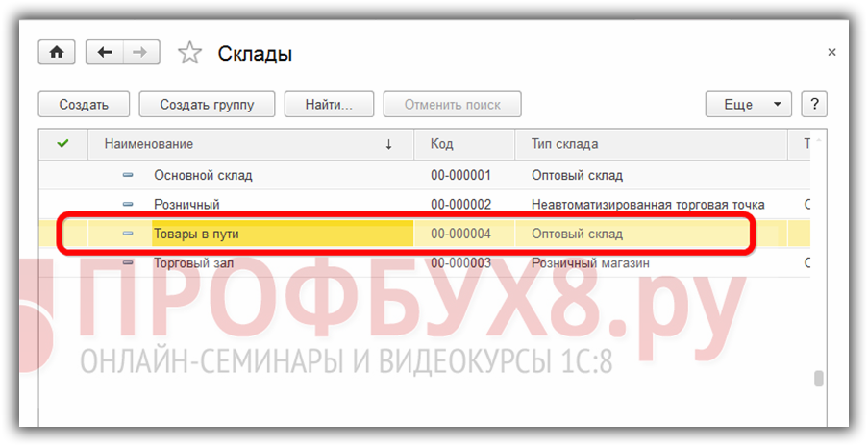Screen dimensions: 868x446
Task: Click the Отменить поиск button
Action: 452,104
